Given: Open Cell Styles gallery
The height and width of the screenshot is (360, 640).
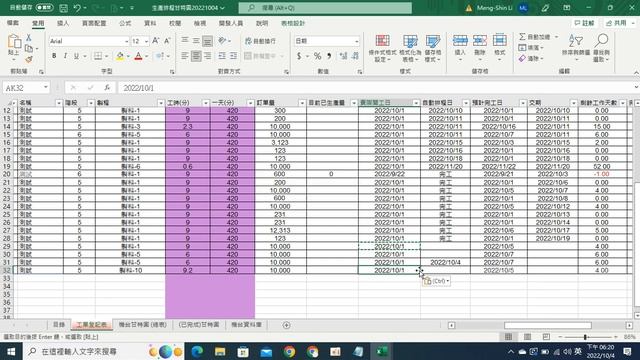Looking at the screenshot, I should [x=432, y=48].
